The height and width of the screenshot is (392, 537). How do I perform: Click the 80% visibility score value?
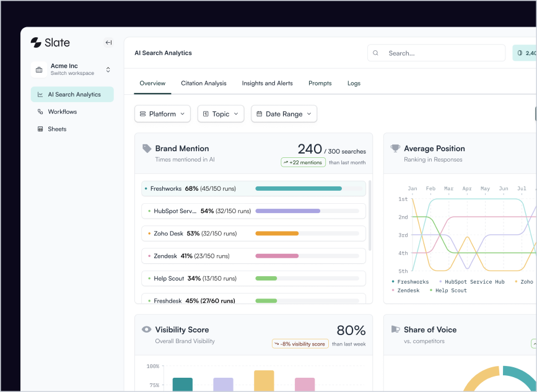click(x=351, y=330)
